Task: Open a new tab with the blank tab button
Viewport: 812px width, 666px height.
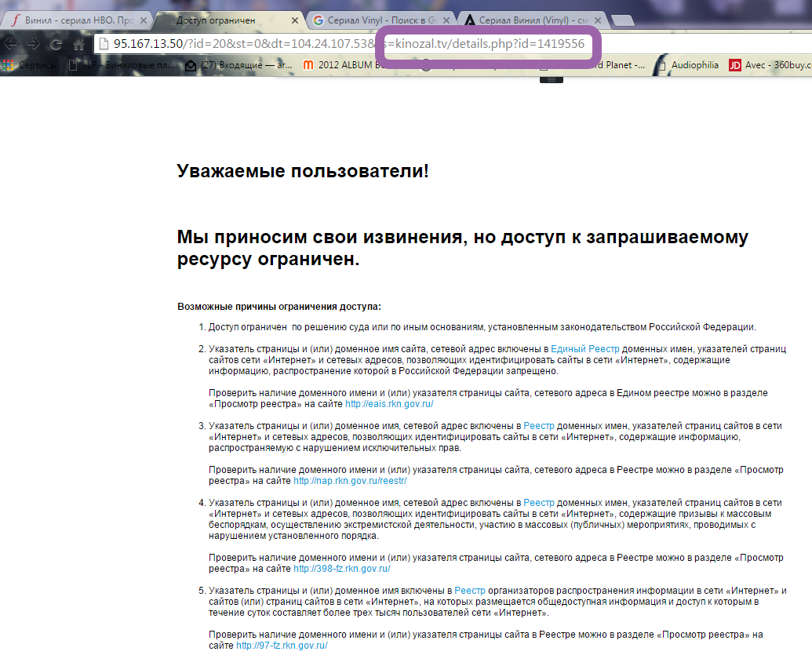Action: [622, 21]
